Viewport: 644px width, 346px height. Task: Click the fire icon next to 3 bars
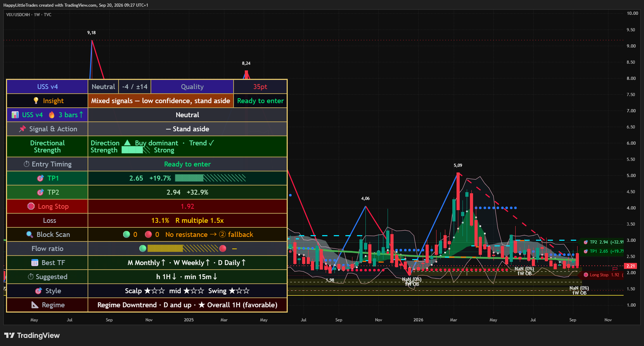52,115
